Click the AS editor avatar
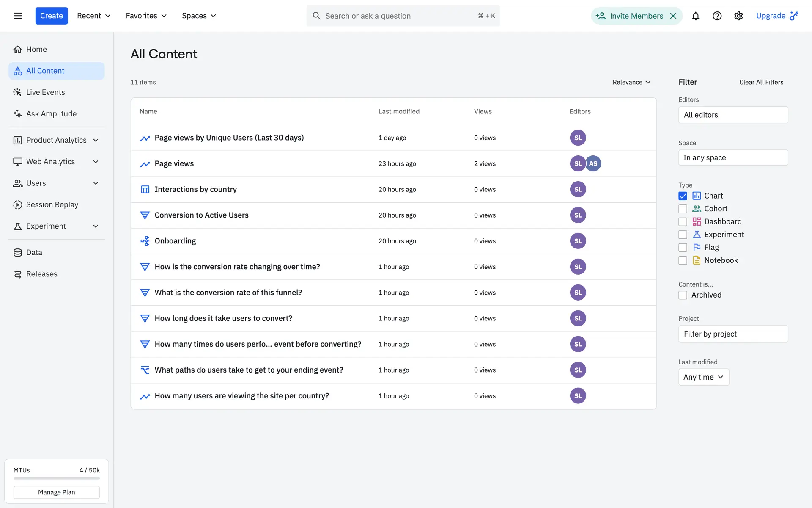The height and width of the screenshot is (508, 812). 593,163
